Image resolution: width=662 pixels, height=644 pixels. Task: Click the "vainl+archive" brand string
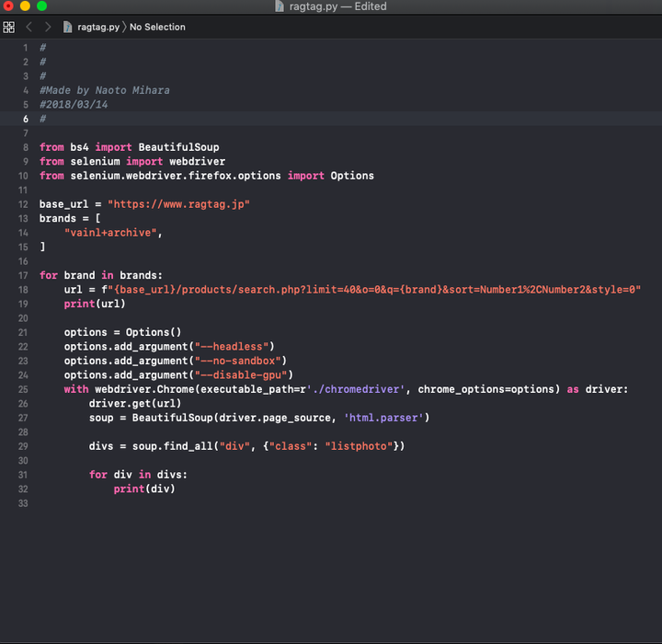[x=113, y=233]
